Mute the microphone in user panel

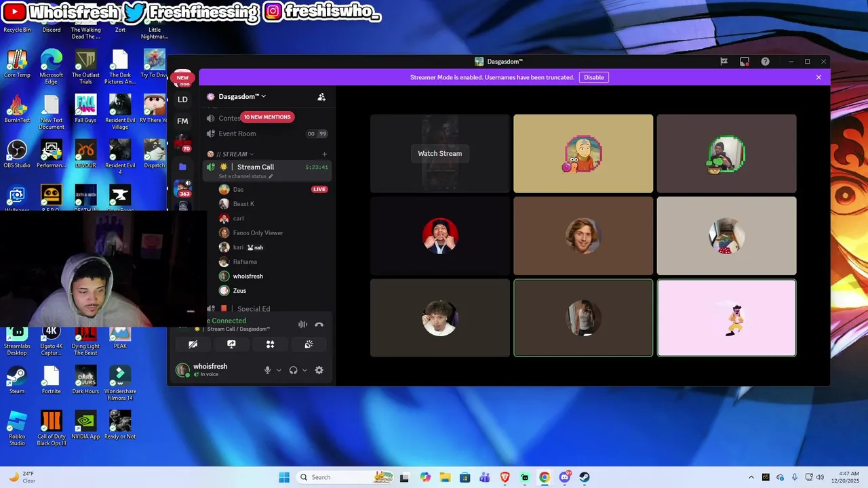click(x=267, y=370)
